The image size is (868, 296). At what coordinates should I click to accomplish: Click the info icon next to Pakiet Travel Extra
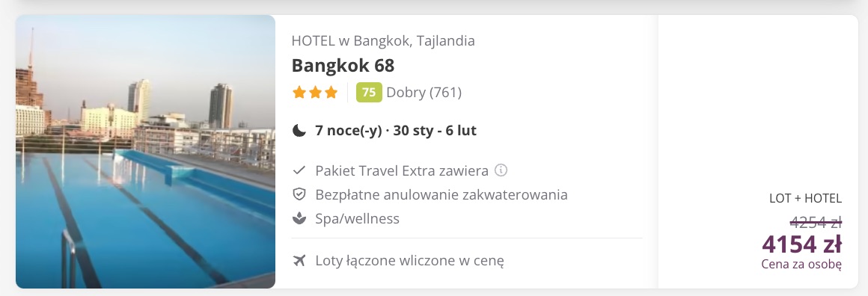501,170
